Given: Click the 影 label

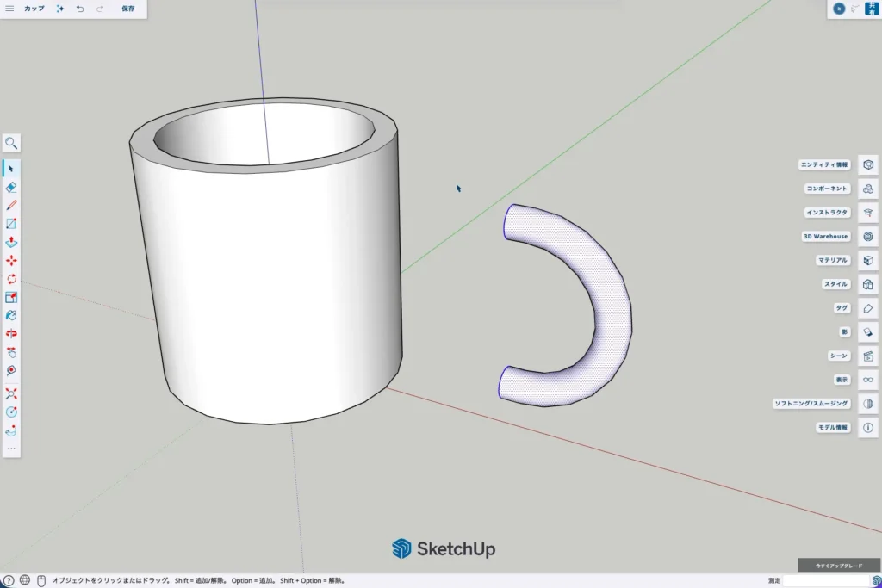Looking at the screenshot, I should (x=844, y=331).
